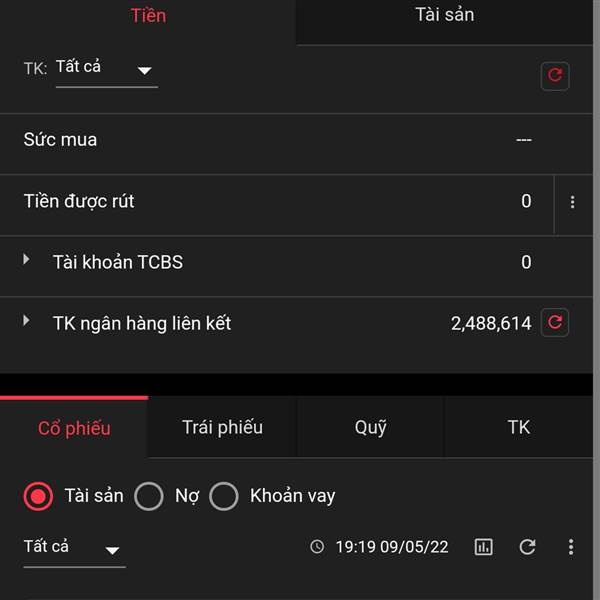Select the Tài sản radio option

(38, 496)
